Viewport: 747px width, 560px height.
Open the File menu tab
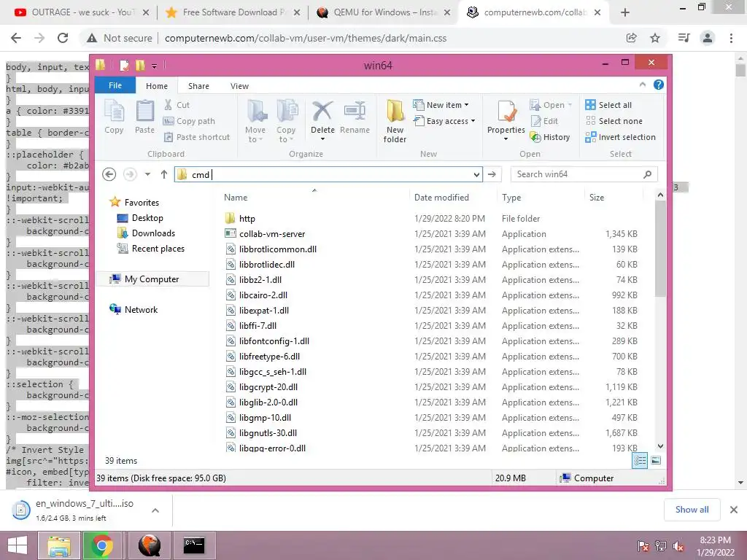(115, 85)
